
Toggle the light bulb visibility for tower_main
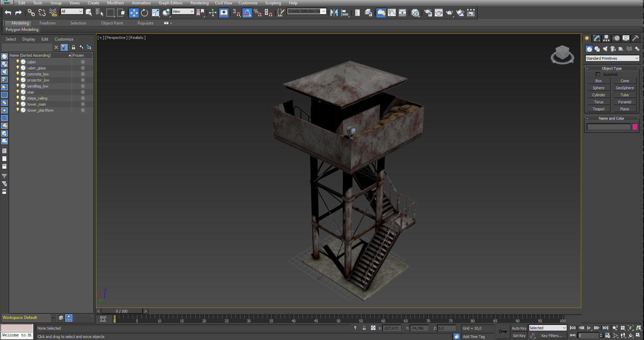(x=18, y=104)
